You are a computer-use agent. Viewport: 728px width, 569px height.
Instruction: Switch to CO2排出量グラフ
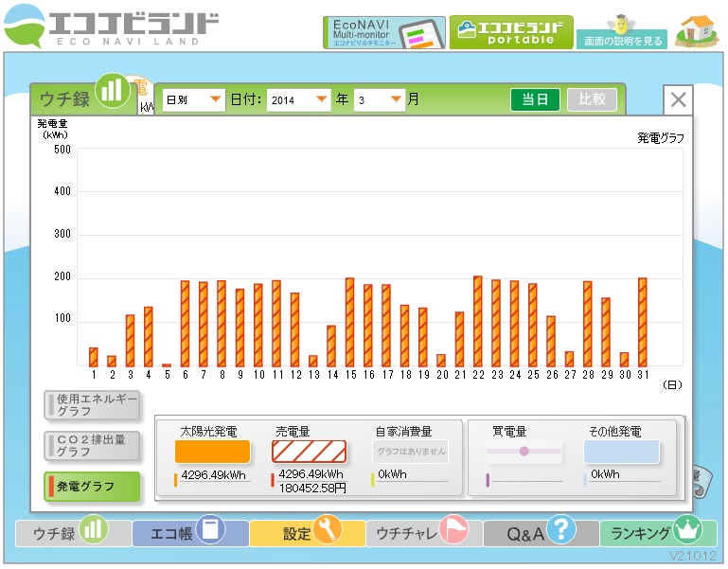tap(92, 446)
